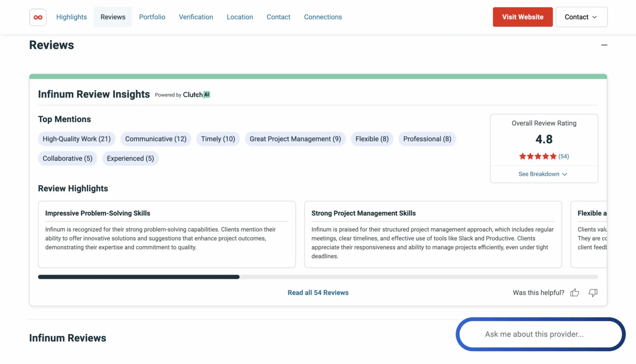Screen dimensions: 636x364
Task: Choose the Flexible (8) mention chip
Action: click(x=372, y=139)
